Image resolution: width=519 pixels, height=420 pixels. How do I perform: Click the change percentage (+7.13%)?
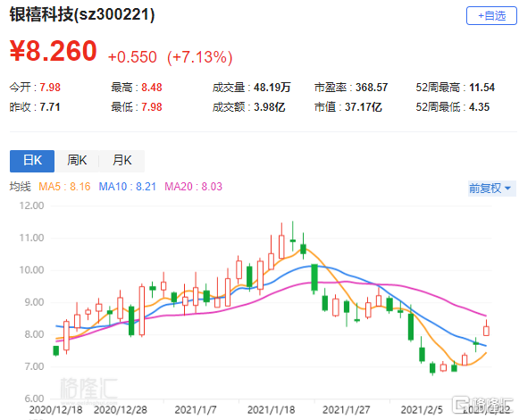(x=199, y=57)
